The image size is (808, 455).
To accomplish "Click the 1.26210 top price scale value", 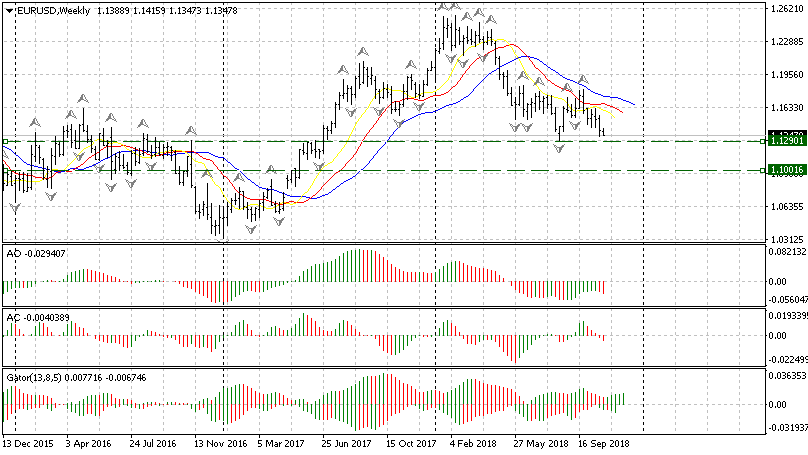I will point(787,9).
